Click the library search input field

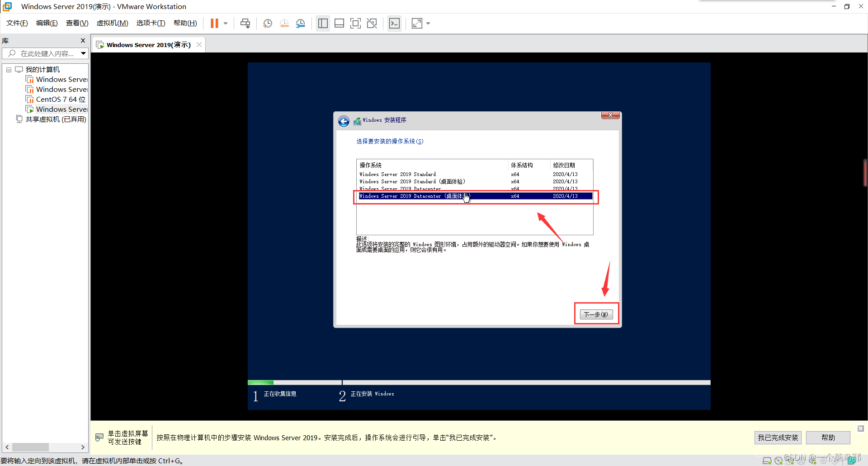tap(42, 53)
